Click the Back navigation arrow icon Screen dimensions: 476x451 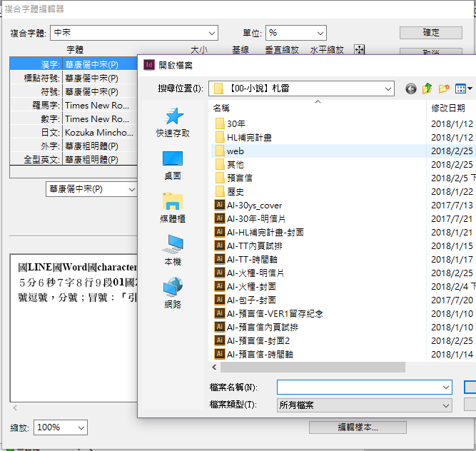(x=410, y=89)
